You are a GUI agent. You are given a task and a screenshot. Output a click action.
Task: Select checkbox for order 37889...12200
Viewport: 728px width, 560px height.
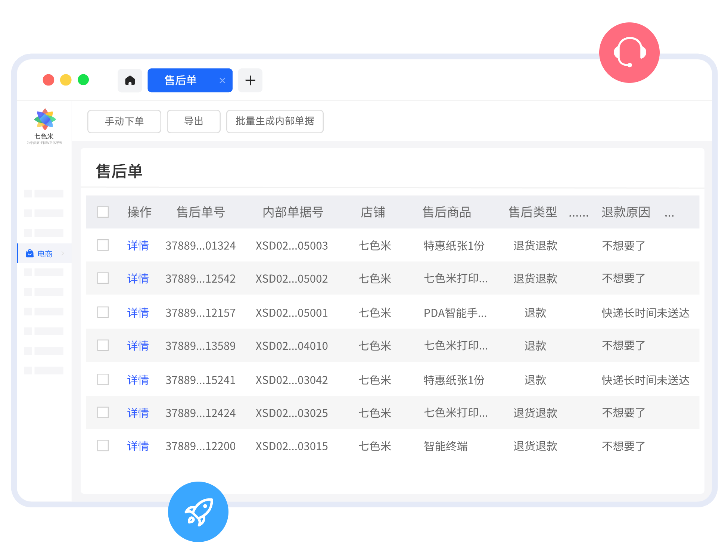(103, 445)
